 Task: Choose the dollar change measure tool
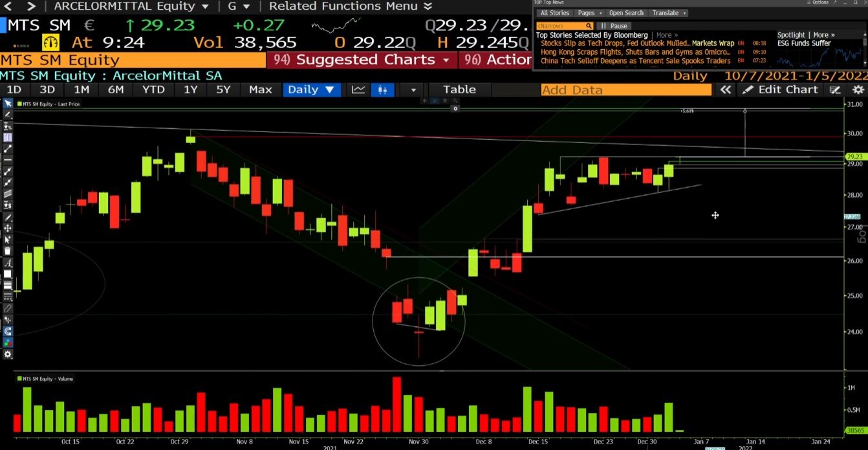coord(8,205)
